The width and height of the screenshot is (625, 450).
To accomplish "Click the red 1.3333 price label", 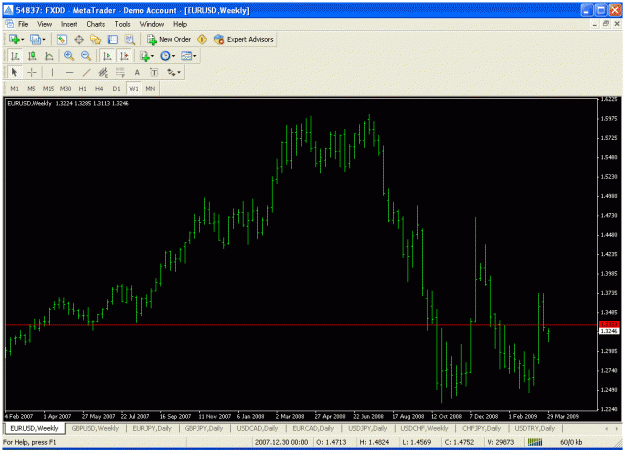I will coord(609,324).
